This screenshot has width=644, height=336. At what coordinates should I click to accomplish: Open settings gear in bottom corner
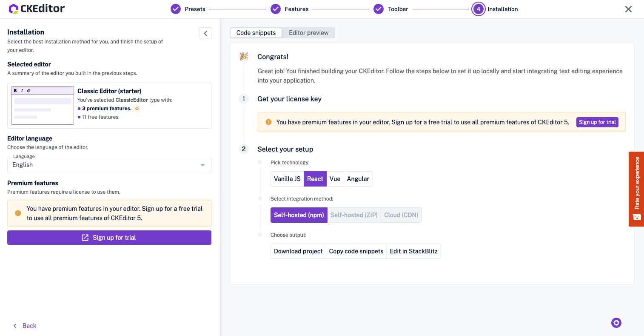click(x=616, y=323)
